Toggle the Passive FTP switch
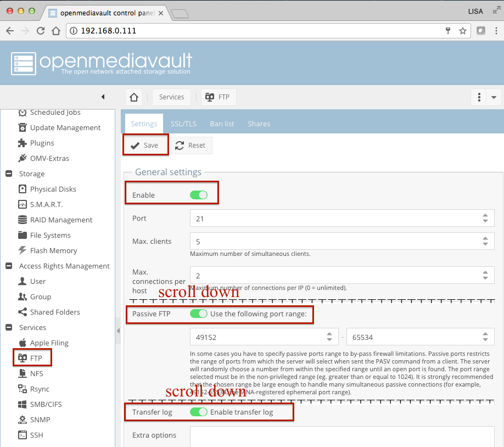Screen dimensions: 504x447 click(x=199, y=314)
